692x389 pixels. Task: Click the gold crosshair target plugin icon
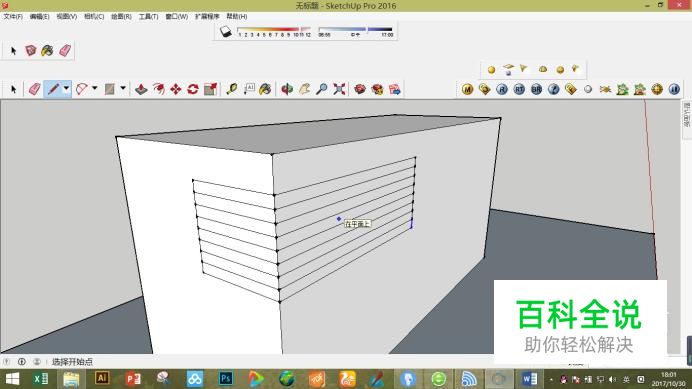tap(657, 90)
